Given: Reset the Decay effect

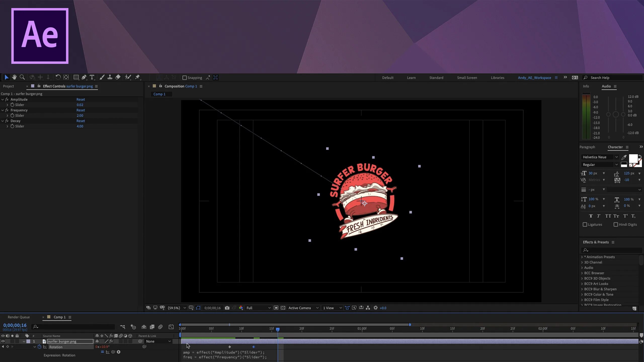Looking at the screenshot, I should click(x=80, y=121).
